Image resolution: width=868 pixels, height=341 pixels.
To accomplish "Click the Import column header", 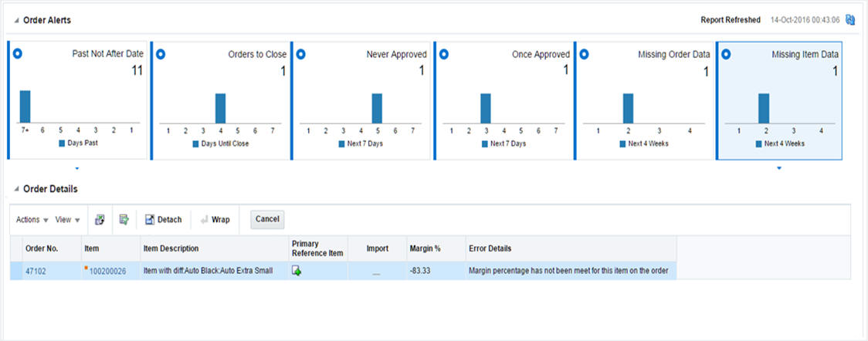I will coord(378,248).
